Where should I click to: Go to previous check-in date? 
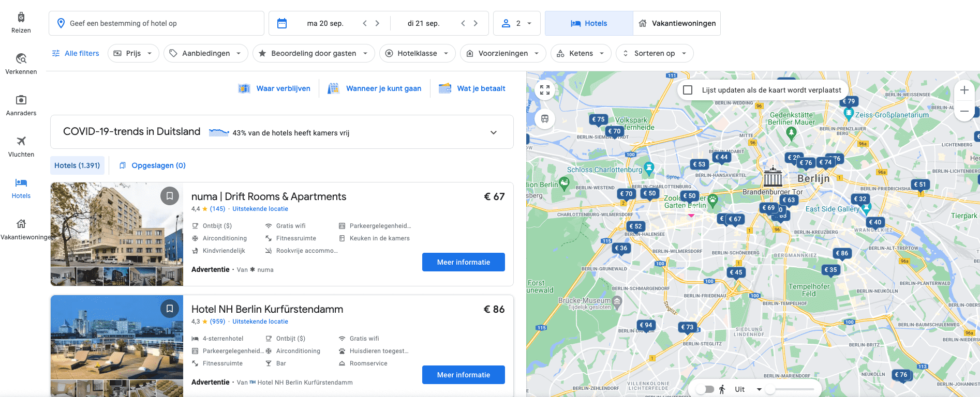365,23
